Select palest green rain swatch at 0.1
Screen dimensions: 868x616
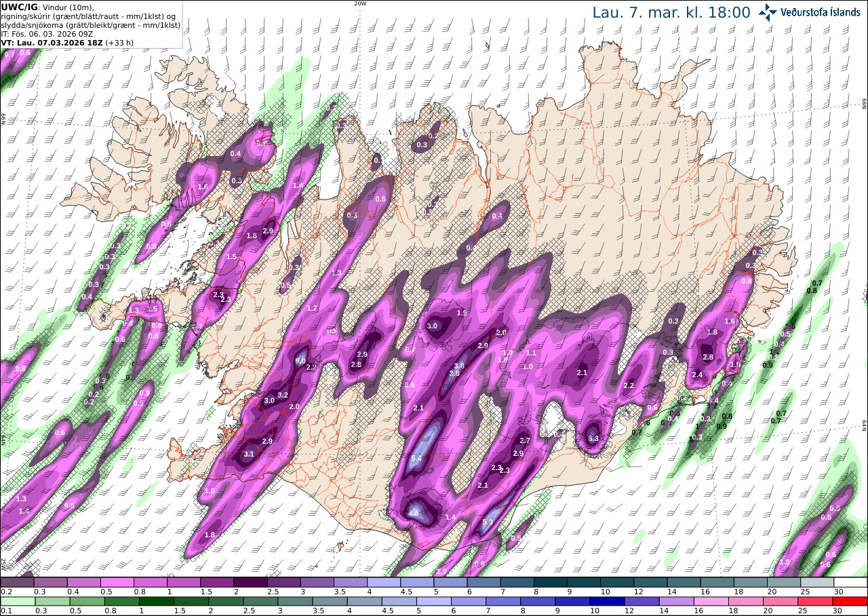pyautogui.click(x=17, y=601)
